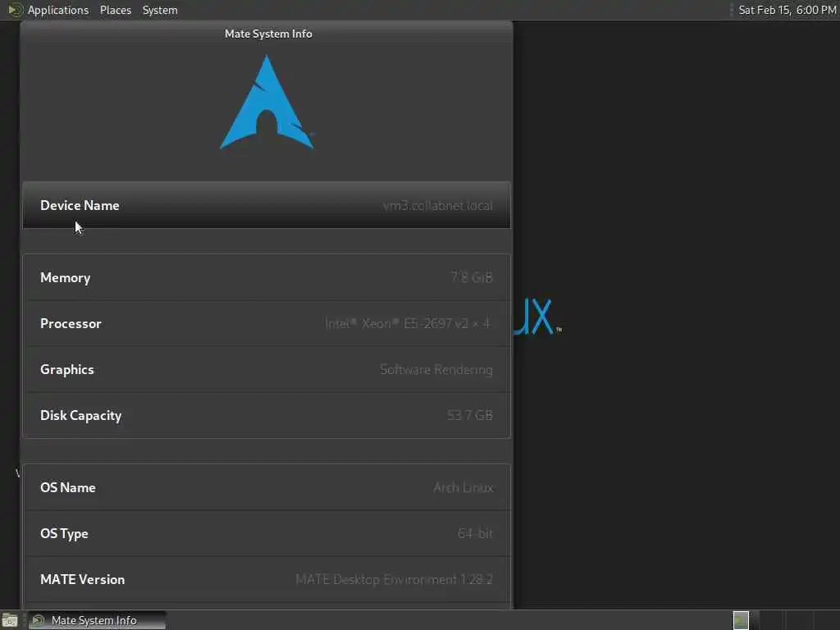
Task: Open the System menu
Action: 160,10
